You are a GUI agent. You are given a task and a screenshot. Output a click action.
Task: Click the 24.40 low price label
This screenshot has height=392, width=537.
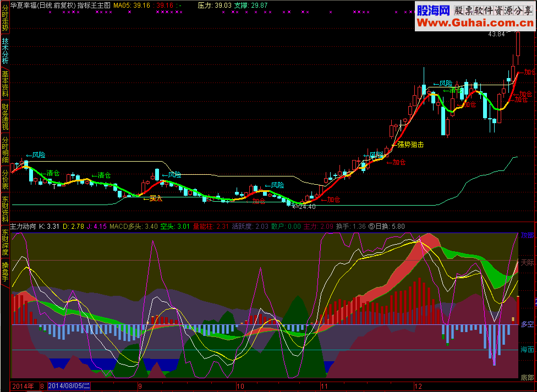[x=306, y=207]
